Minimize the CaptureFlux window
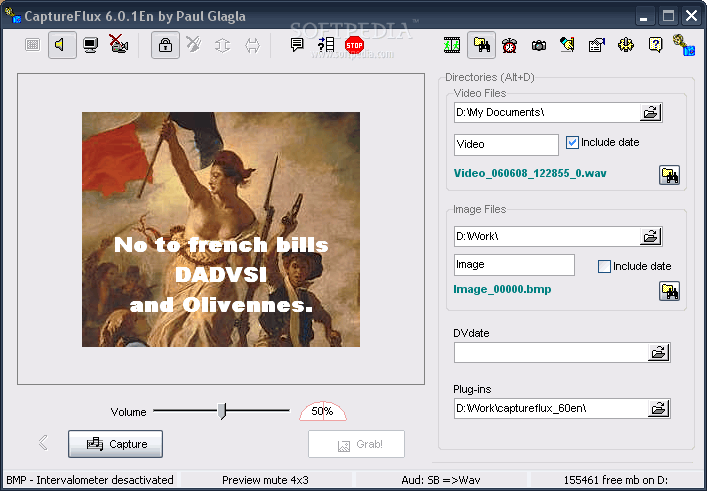This screenshot has height=491, width=707. [644, 16]
